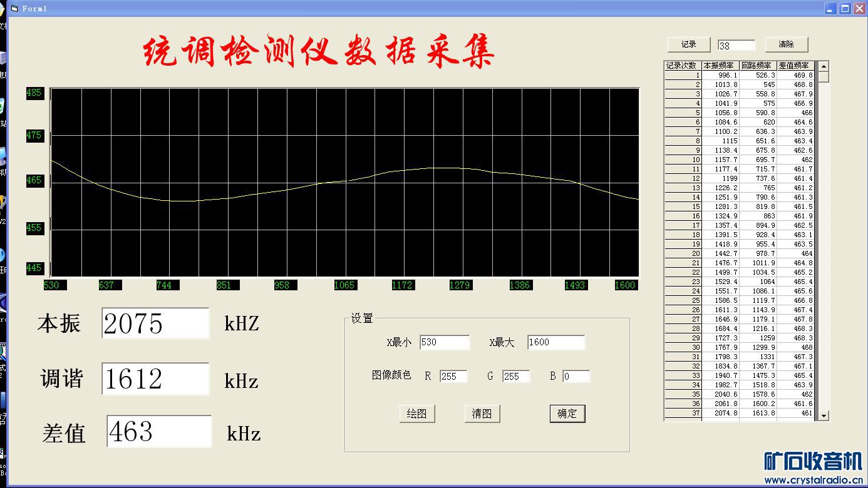Select table cell 1299.9
The width and height of the screenshot is (868, 488).
[758, 347]
